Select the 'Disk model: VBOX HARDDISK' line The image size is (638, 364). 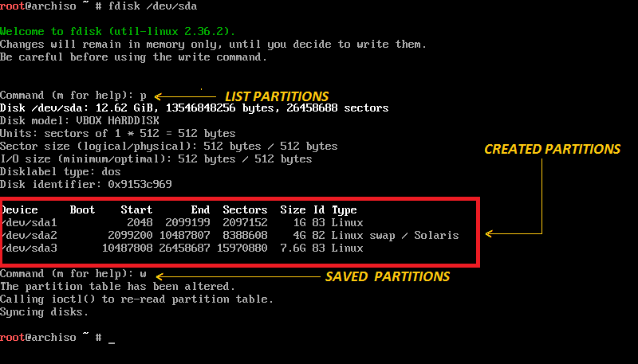pos(79,120)
